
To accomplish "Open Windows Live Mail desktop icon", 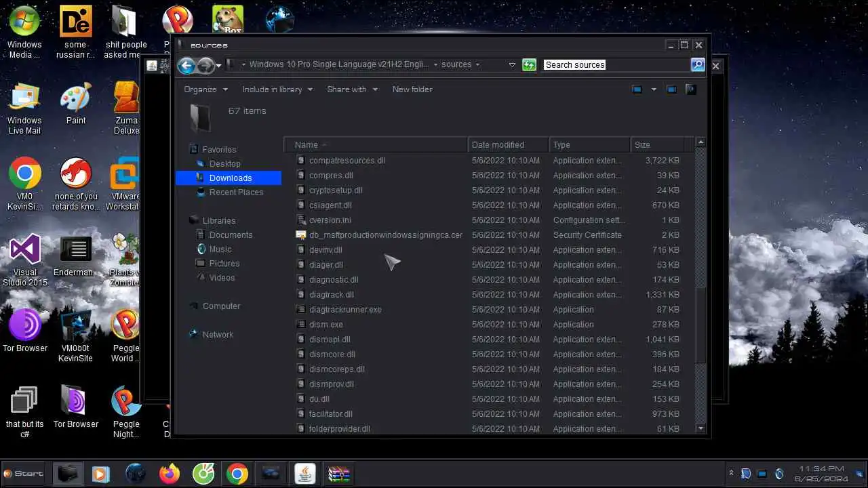I will (x=24, y=108).
